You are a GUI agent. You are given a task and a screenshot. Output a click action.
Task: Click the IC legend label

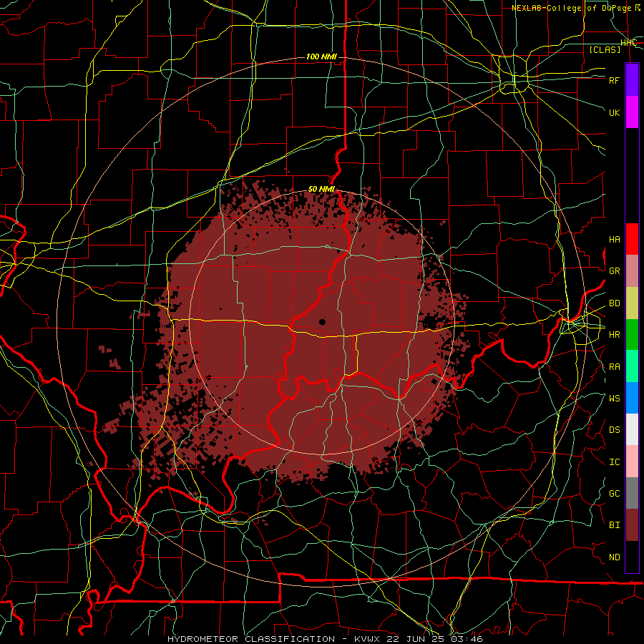pyautogui.click(x=614, y=462)
